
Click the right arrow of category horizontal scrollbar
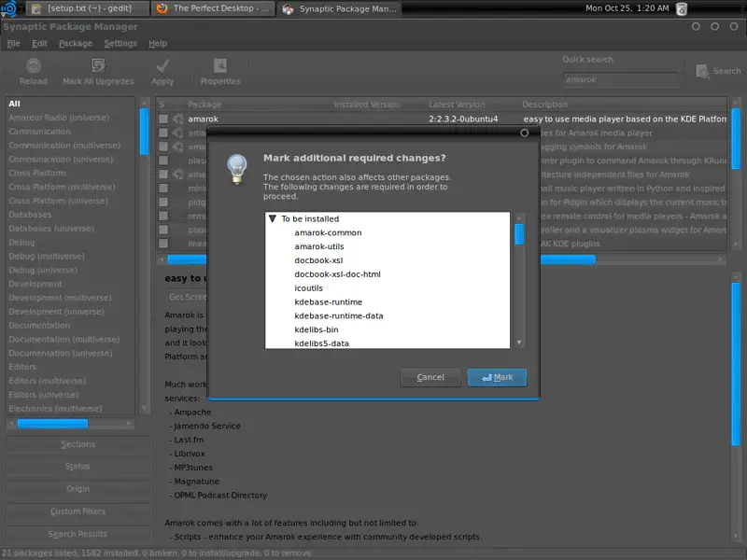129,424
